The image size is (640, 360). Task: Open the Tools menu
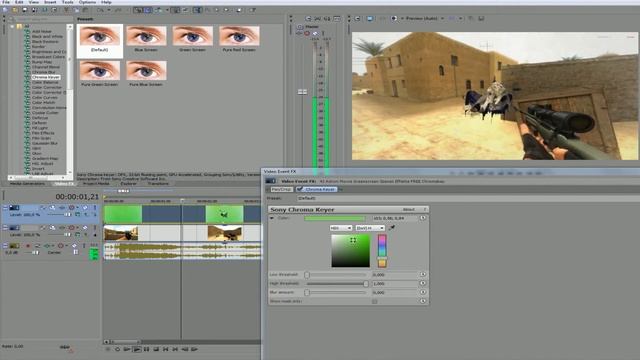67,2
